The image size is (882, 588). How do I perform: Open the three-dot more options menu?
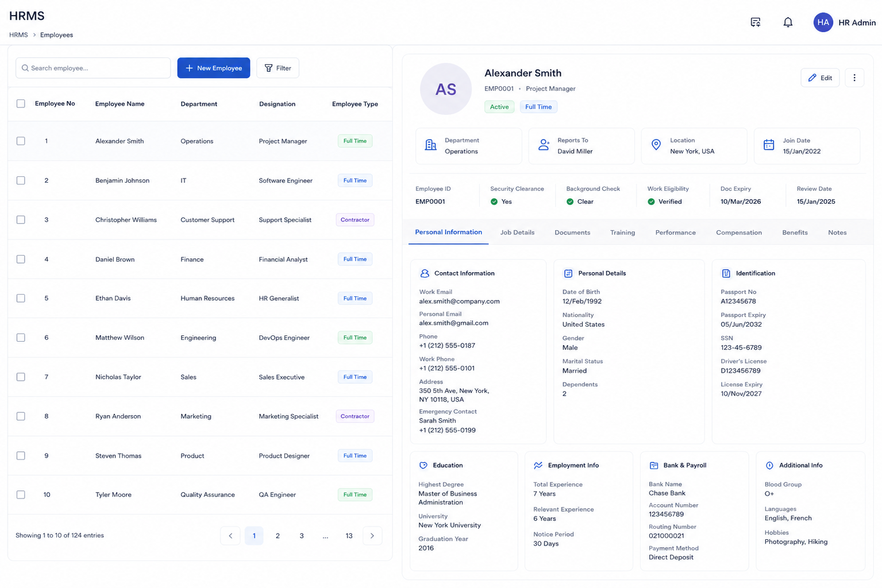[x=854, y=78]
